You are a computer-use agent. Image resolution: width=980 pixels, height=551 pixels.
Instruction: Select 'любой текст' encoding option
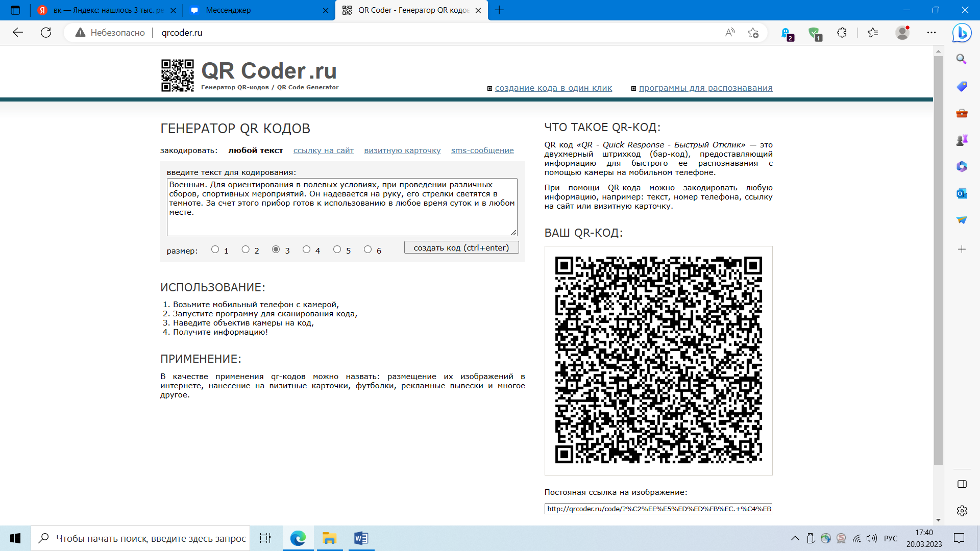click(x=256, y=151)
